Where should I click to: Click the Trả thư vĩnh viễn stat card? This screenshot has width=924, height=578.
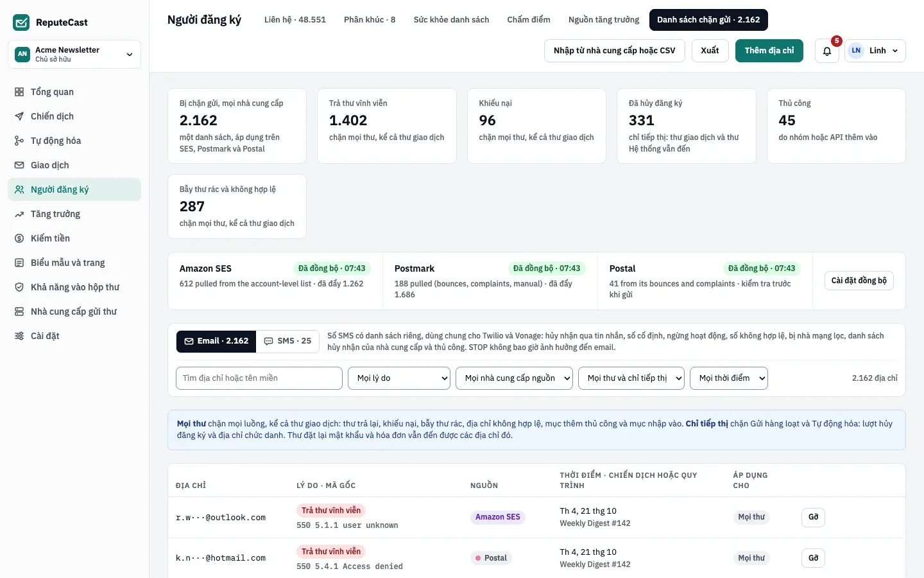point(387,126)
